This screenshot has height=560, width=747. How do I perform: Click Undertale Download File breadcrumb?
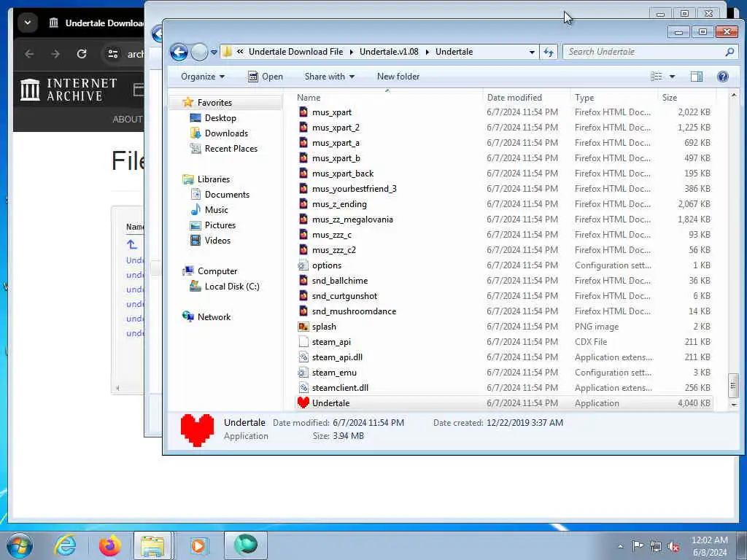[295, 52]
